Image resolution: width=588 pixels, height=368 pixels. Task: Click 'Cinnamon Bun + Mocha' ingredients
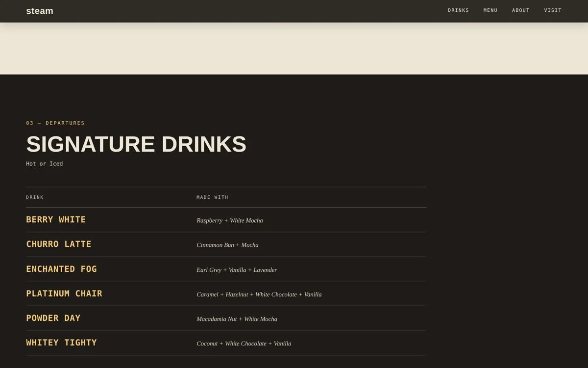click(x=227, y=245)
